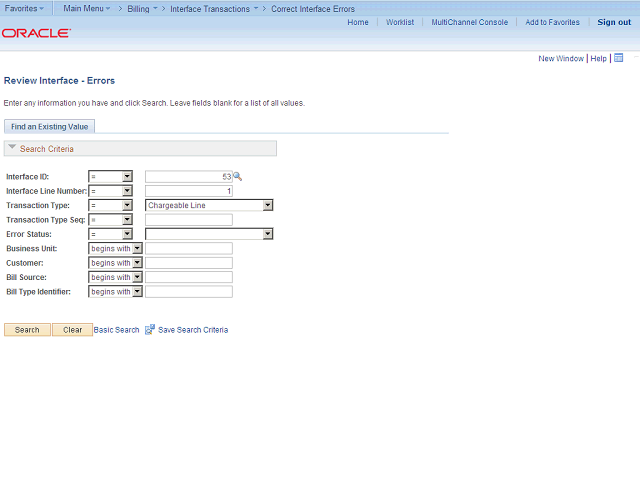Viewport: 640px width, 480px height.
Task: Click the Correct Interface Errors breadcrumb
Action: click(313, 9)
